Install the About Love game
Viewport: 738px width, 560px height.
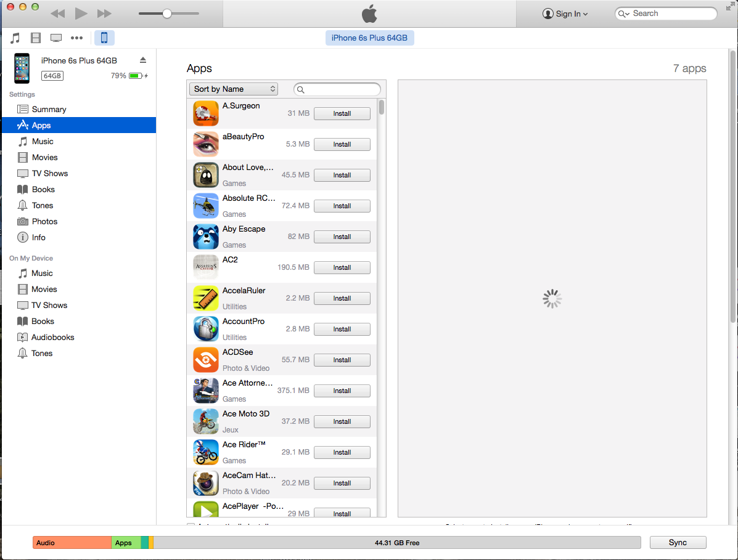(342, 176)
